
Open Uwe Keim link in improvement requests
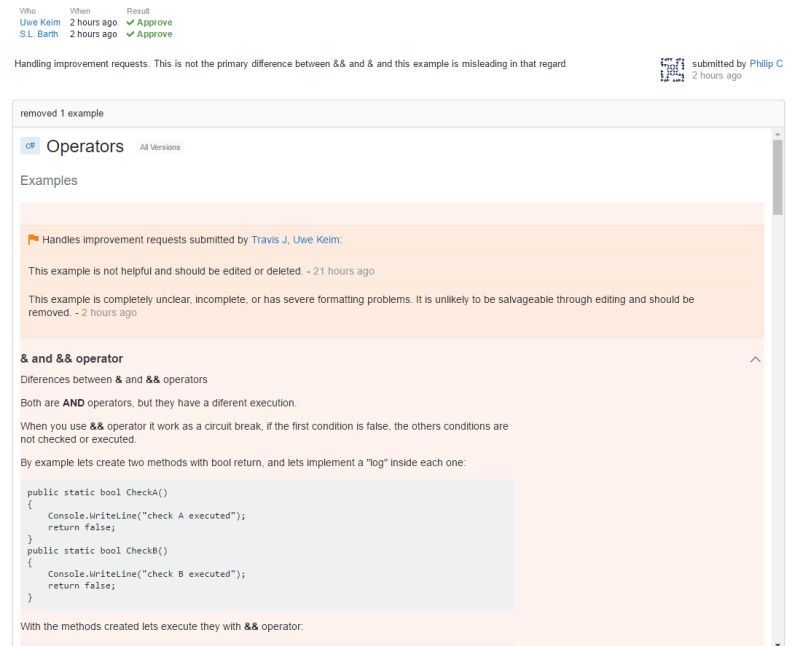point(316,240)
